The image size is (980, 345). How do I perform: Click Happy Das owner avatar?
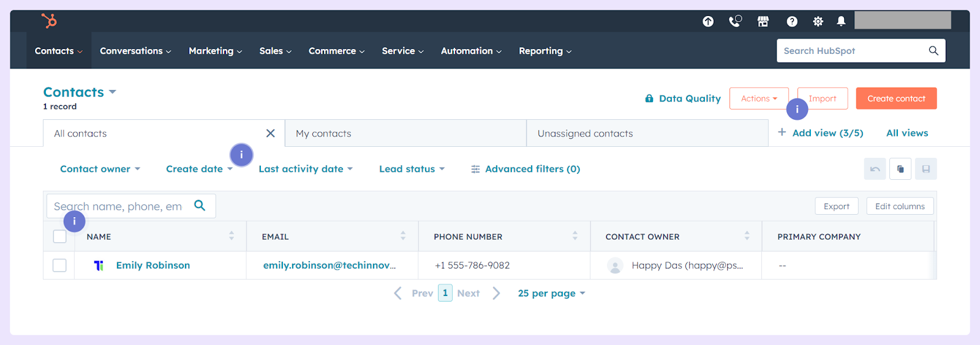coord(615,265)
